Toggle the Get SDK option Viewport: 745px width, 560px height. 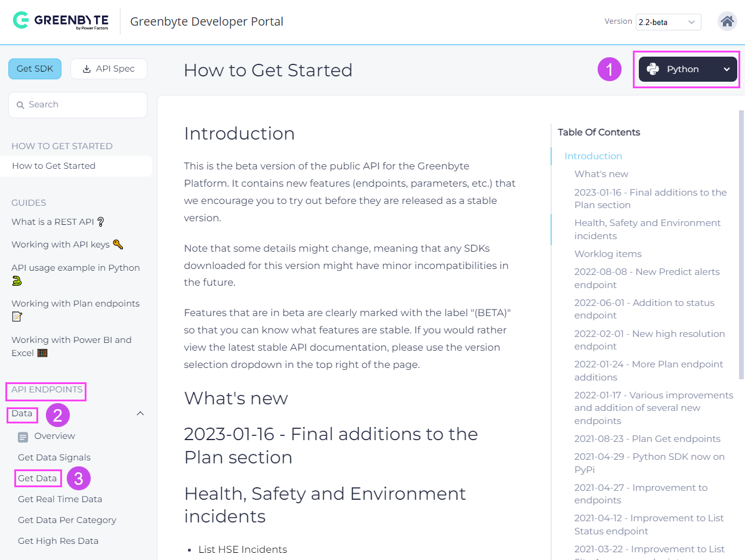pos(35,69)
